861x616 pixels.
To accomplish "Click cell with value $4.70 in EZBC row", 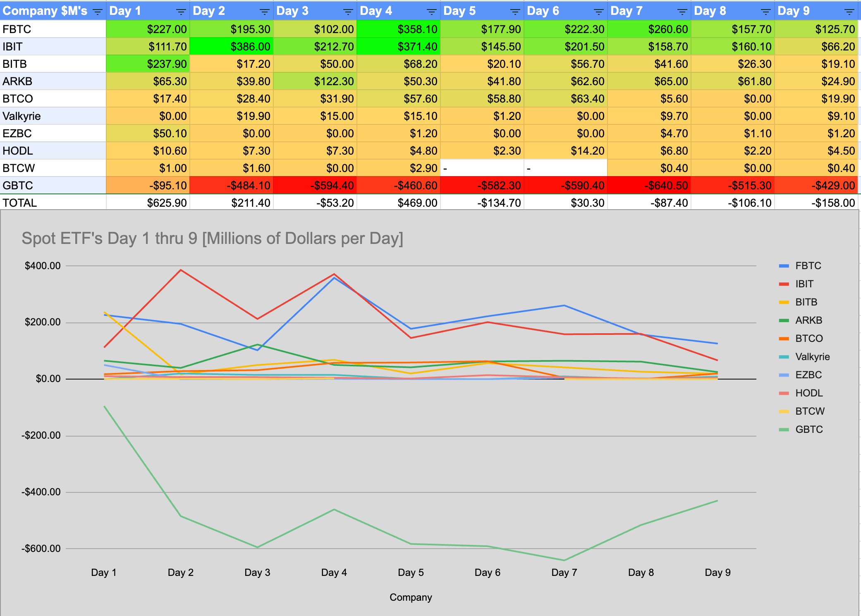I will click(x=649, y=134).
